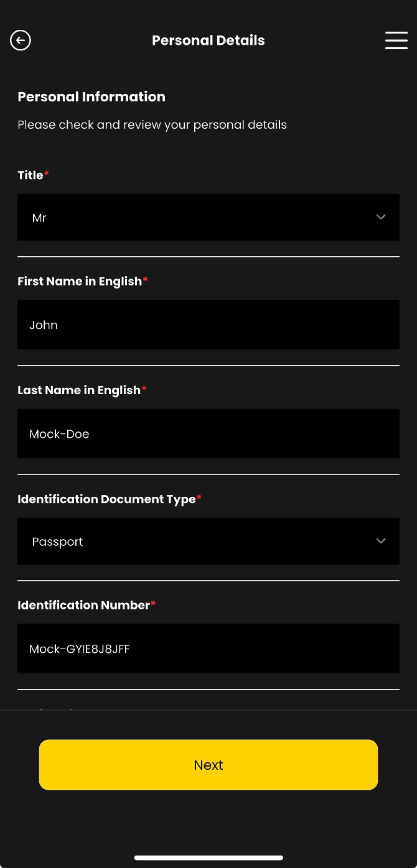Tap the Personal Details header title
417x868 pixels.
pyautogui.click(x=208, y=40)
